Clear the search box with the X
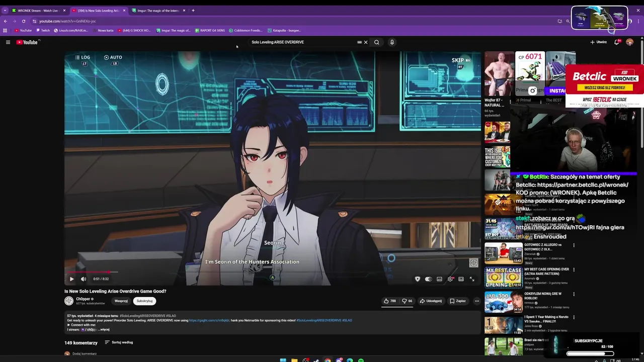 click(366, 42)
